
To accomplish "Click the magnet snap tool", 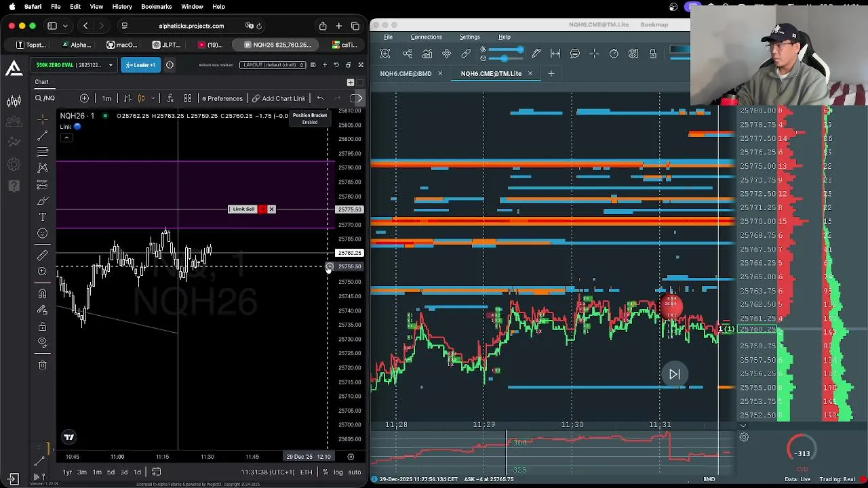I will (42, 293).
